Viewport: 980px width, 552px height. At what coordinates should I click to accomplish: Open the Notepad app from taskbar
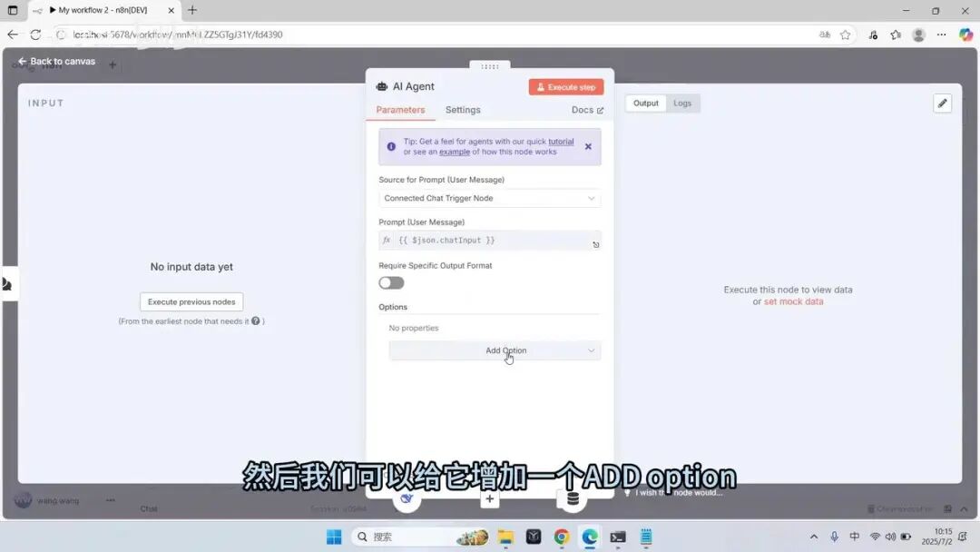coord(646,537)
